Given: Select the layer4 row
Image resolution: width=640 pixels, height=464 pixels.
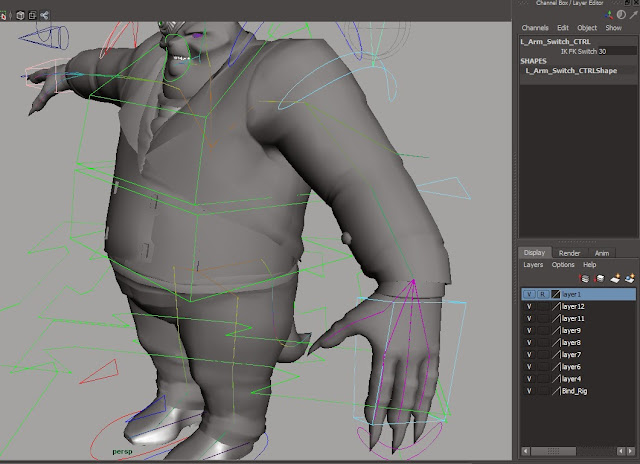Looking at the screenshot, I should [x=578, y=379].
